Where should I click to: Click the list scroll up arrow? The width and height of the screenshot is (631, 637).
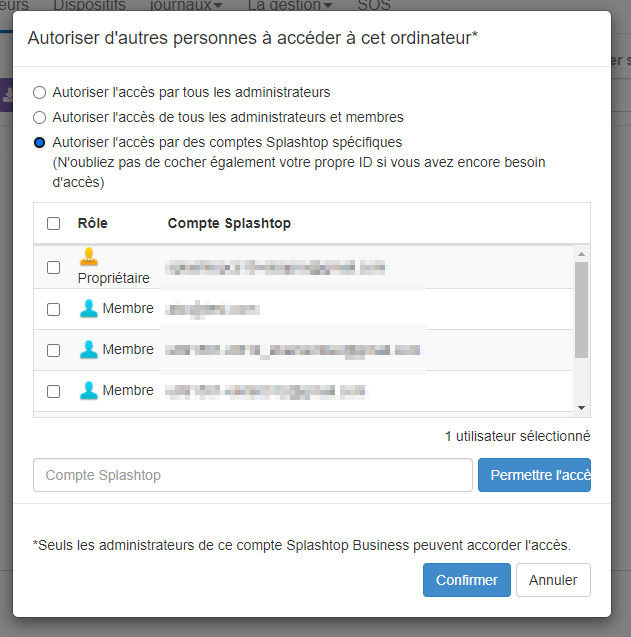581,254
